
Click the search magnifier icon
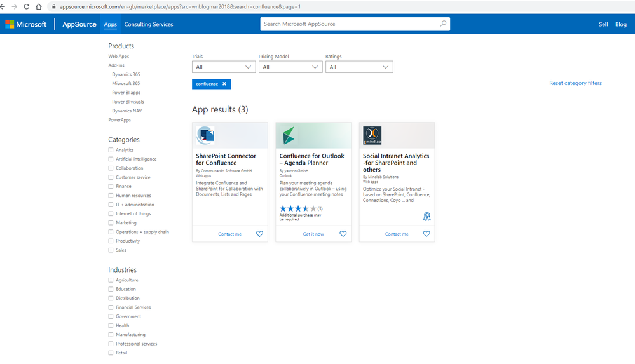[x=443, y=24]
